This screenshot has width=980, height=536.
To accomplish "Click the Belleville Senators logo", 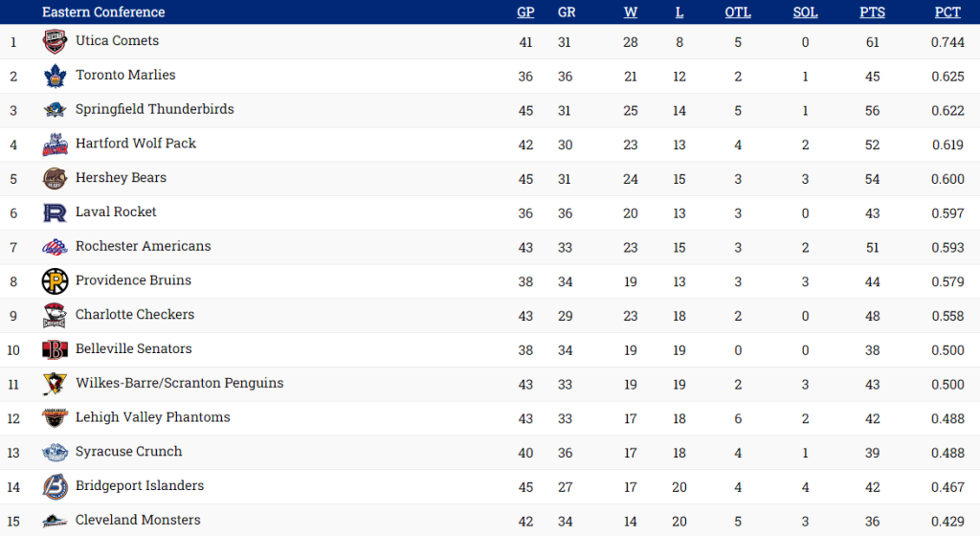I will tap(55, 349).
